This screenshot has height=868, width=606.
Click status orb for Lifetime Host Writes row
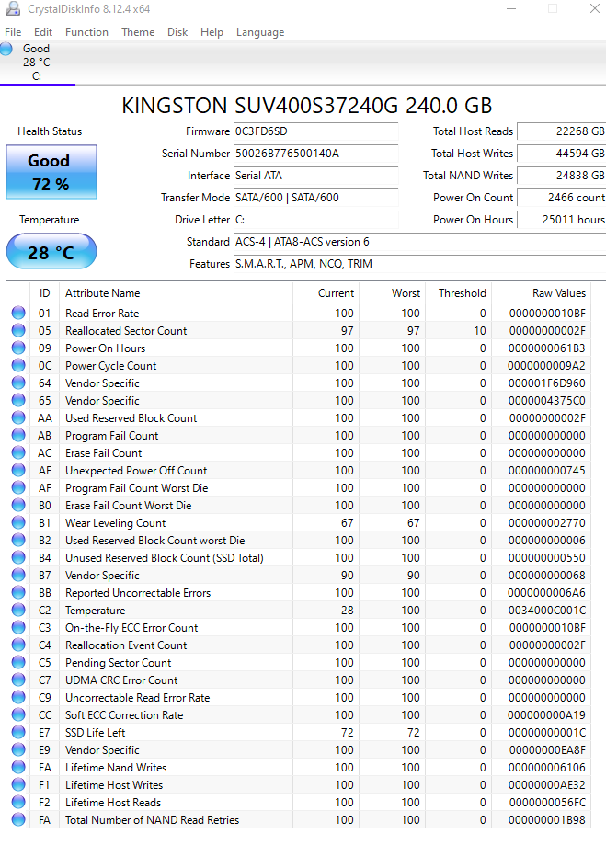[x=18, y=784]
